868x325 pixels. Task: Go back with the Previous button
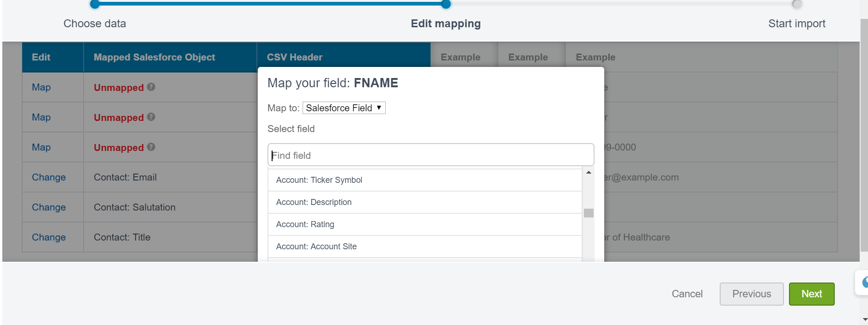click(x=751, y=294)
